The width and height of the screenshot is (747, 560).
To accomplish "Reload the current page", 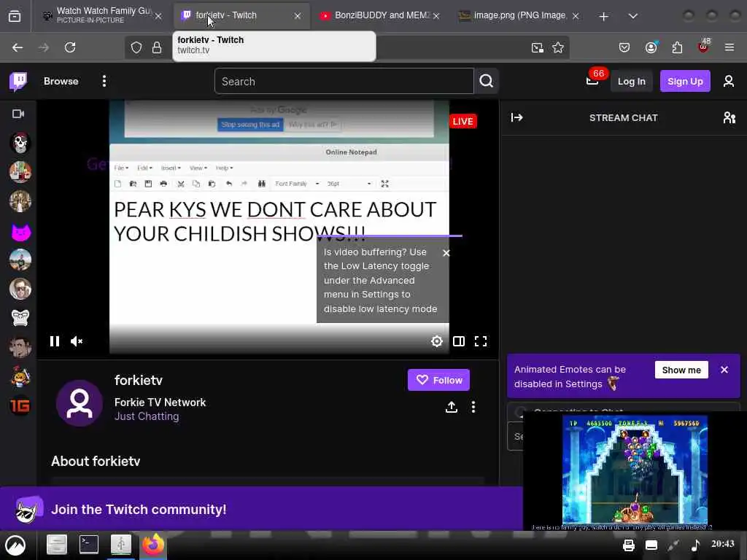I will click(x=70, y=47).
